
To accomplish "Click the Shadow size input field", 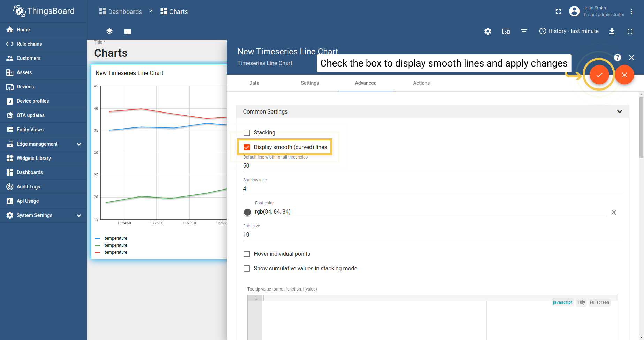I will (x=432, y=189).
